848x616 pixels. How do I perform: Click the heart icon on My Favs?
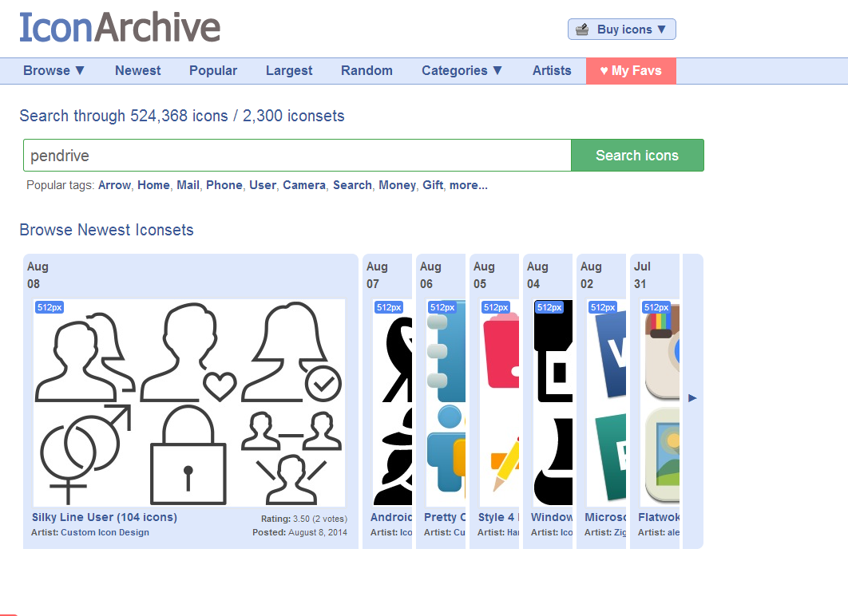pyautogui.click(x=603, y=70)
